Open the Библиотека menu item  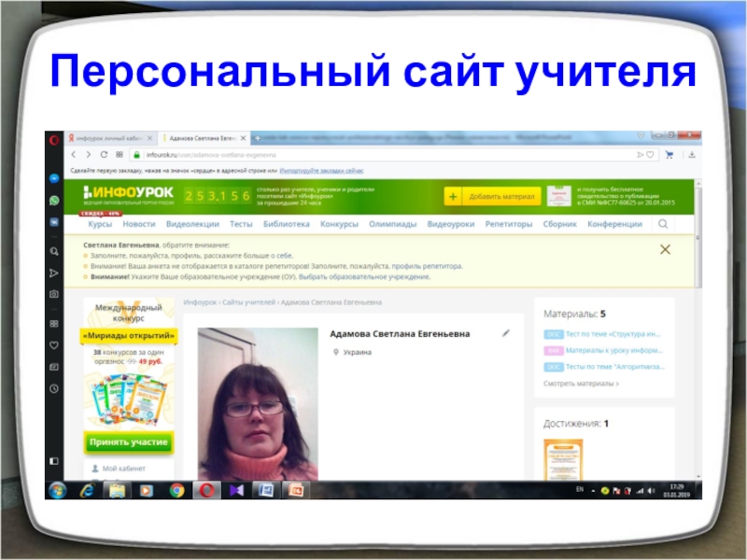point(287,224)
